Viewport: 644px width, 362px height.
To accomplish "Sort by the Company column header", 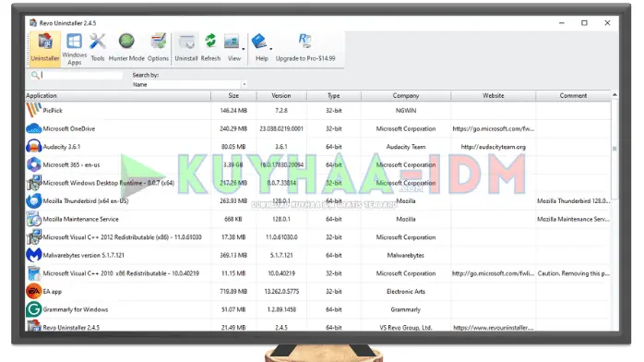I will [x=406, y=95].
